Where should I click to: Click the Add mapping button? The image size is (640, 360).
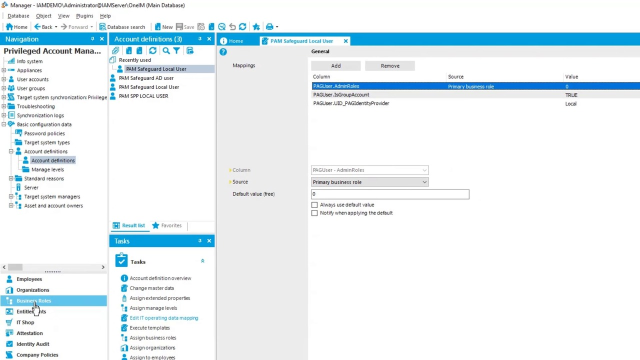336,66
